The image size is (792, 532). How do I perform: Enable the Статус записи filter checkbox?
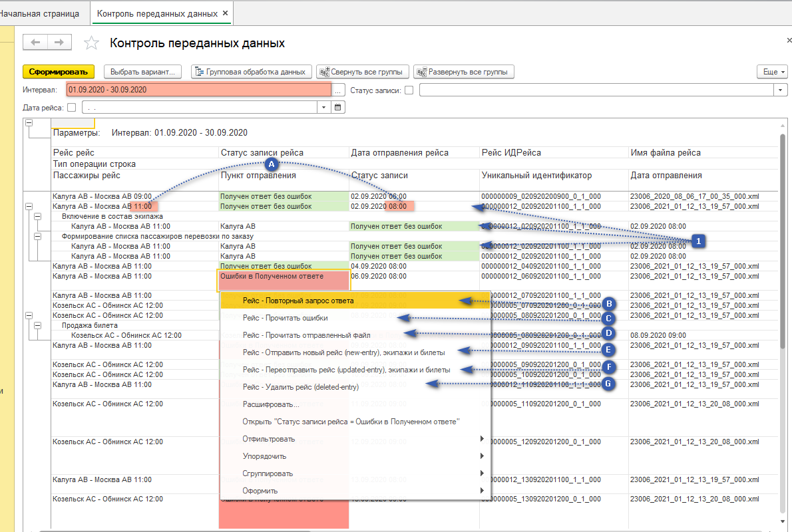(409, 90)
